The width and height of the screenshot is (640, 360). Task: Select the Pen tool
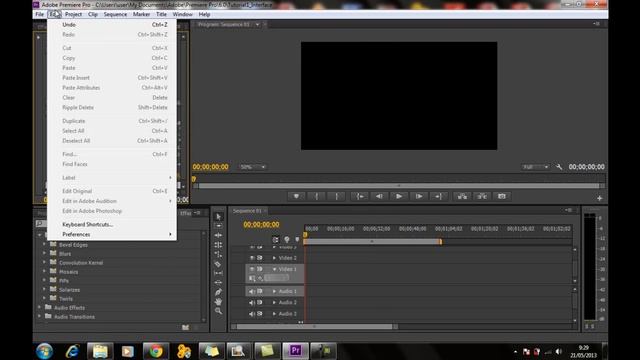click(x=218, y=292)
